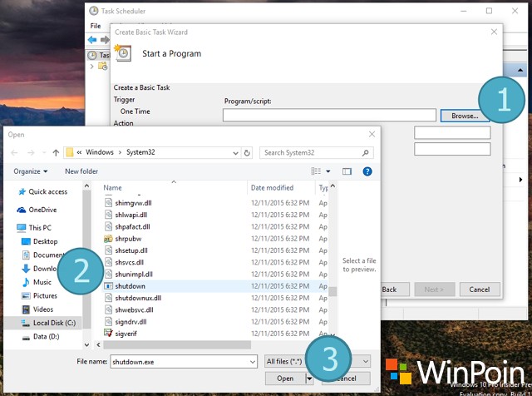Viewport: 532px width, 396px height.
Task: Sort the file list by Date modified column
Action: pyautogui.click(x=272, y=187)
